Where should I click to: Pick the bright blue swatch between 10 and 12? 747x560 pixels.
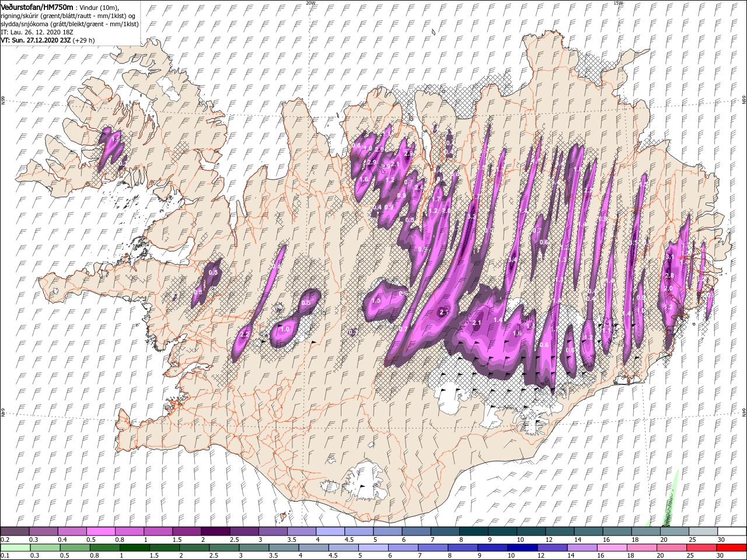click(522, 548)
